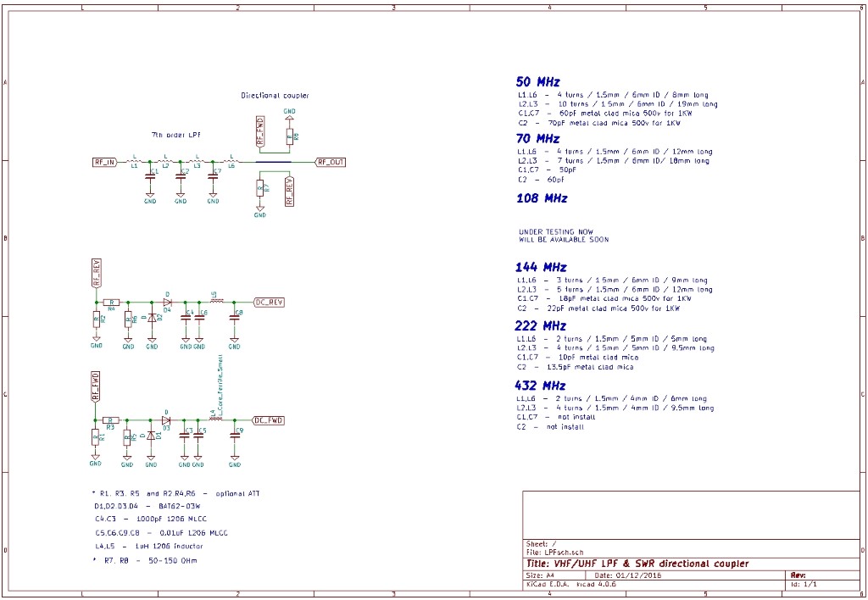Click 'File: LPFsch.sch' in title block
Image resolution: width=868 pixels, height=600 pixels.
point(554,553)
